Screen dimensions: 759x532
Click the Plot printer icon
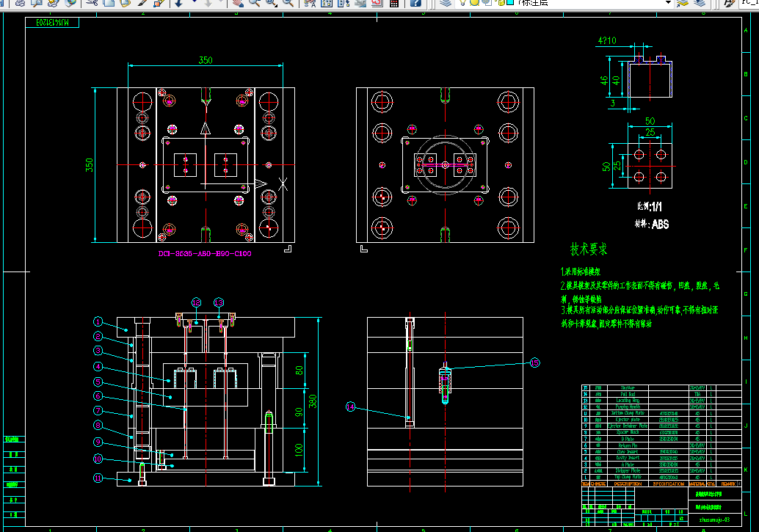click(x=20, y=3)
